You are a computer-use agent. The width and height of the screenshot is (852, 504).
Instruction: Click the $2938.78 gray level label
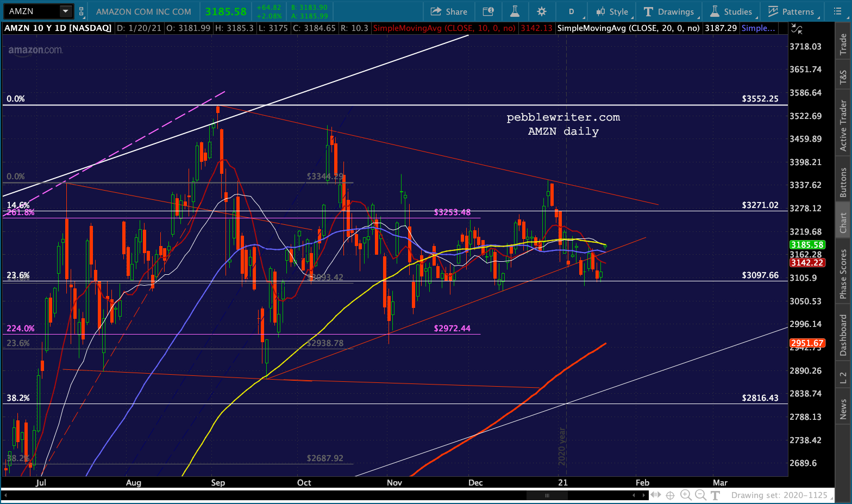325,343
